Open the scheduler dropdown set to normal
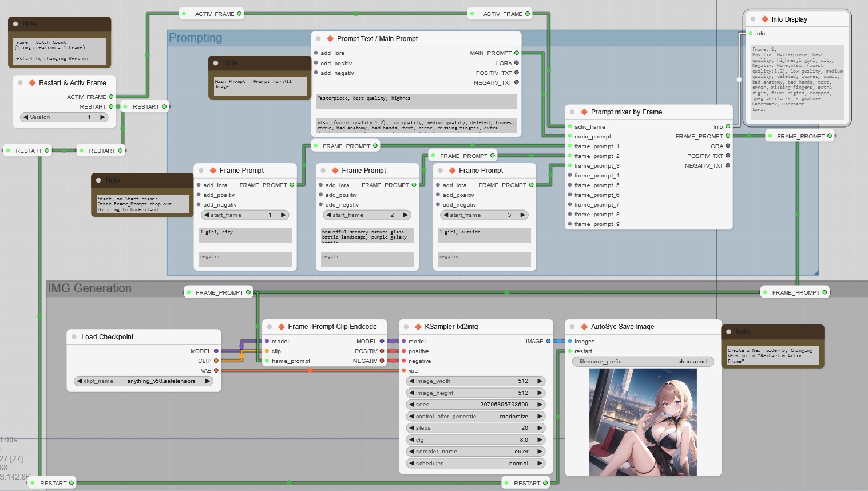 click(475, 464)
